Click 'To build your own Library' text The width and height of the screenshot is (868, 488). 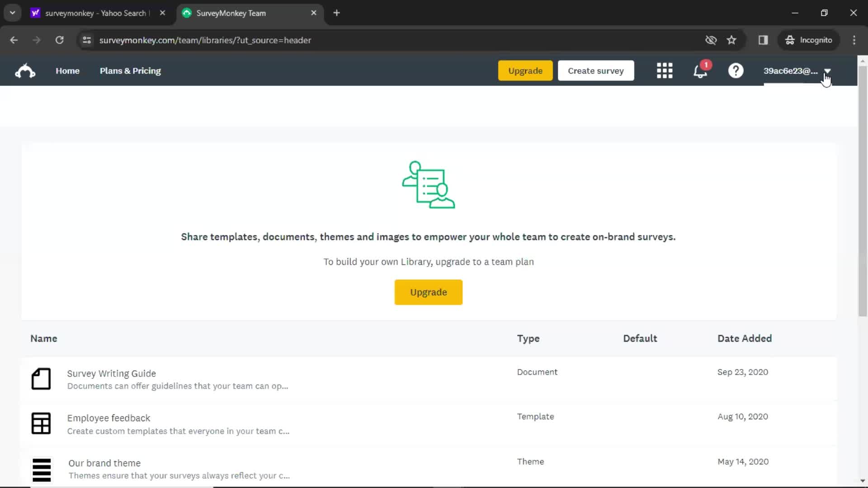tap(429, 262)
